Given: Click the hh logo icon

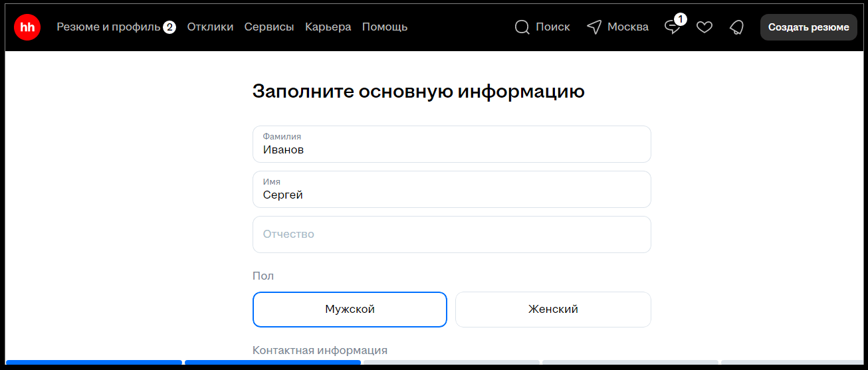Looking at the screenshot, I should click(x=27, y=27).
